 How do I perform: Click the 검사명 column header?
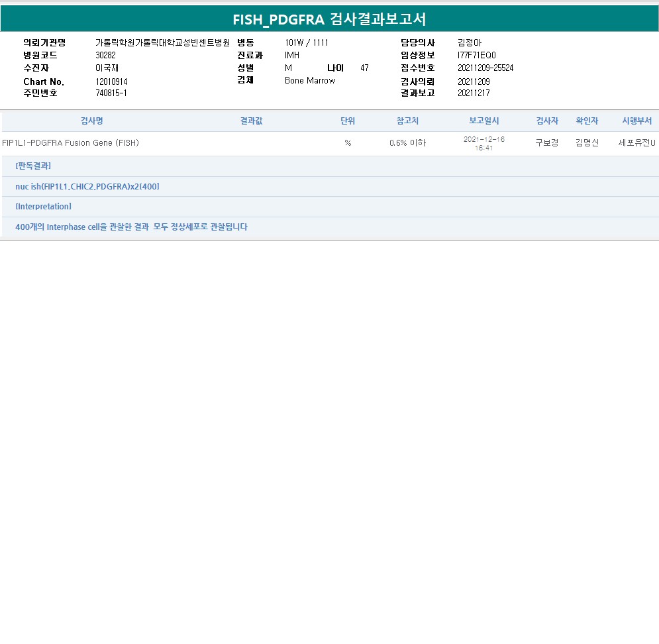point(91,121)
